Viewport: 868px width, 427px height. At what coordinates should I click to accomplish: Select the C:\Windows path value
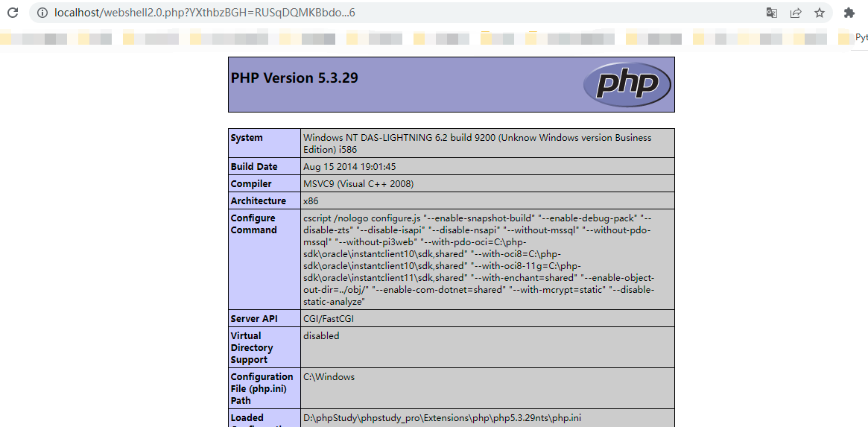[x=329, y=377]
